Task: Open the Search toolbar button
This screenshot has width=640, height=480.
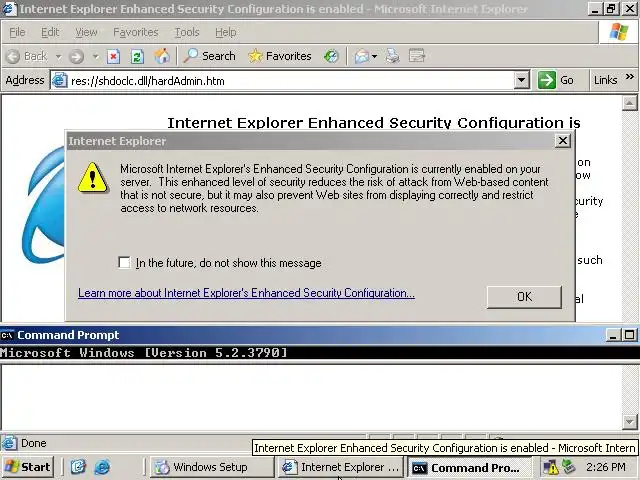Action: click(x=209, y=56)
